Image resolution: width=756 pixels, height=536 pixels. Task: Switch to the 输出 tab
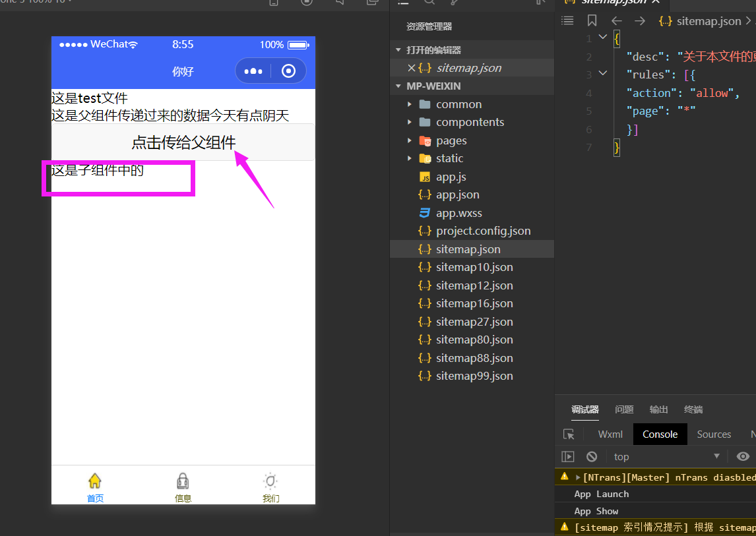click(x=658, y=409)
